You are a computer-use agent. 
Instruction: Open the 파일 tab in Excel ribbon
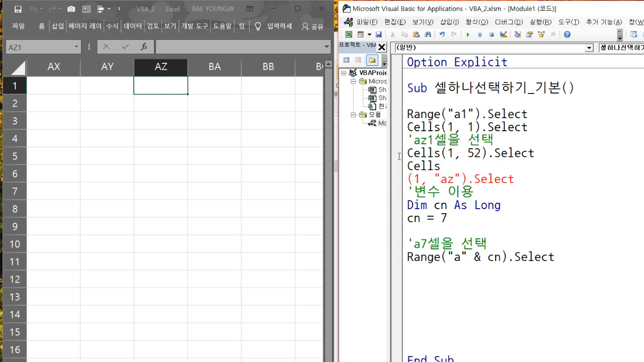[x=18, y=26]
